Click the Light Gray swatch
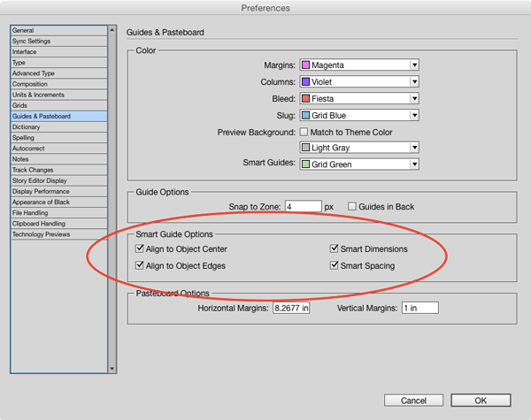Viewport: 531px width, 420px height. (305, 147)
